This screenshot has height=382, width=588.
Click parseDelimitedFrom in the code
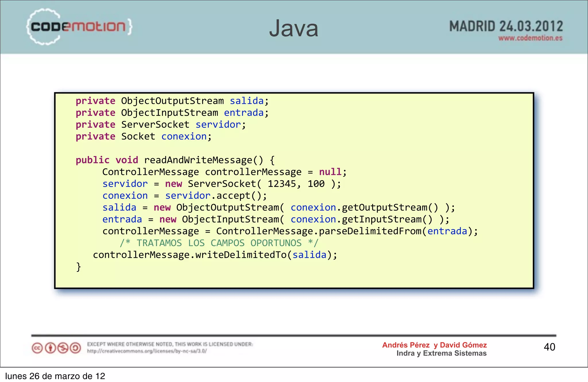(370, 231)
